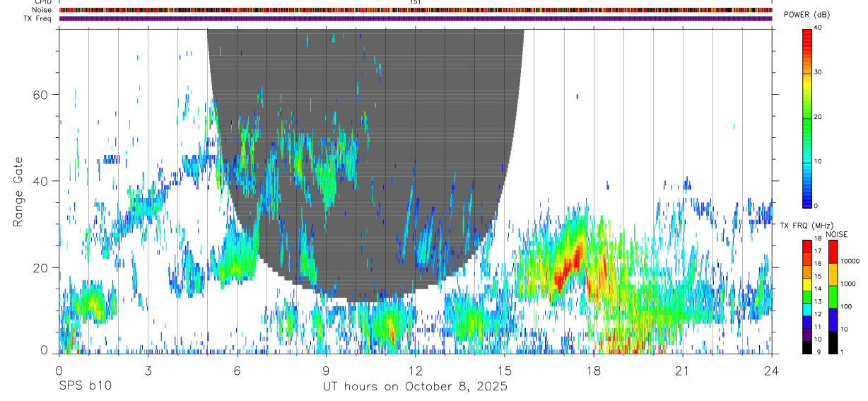Select the 40 tick on POWER scale
The width and height of the screenshot is (868, 401).
[819, 28]
